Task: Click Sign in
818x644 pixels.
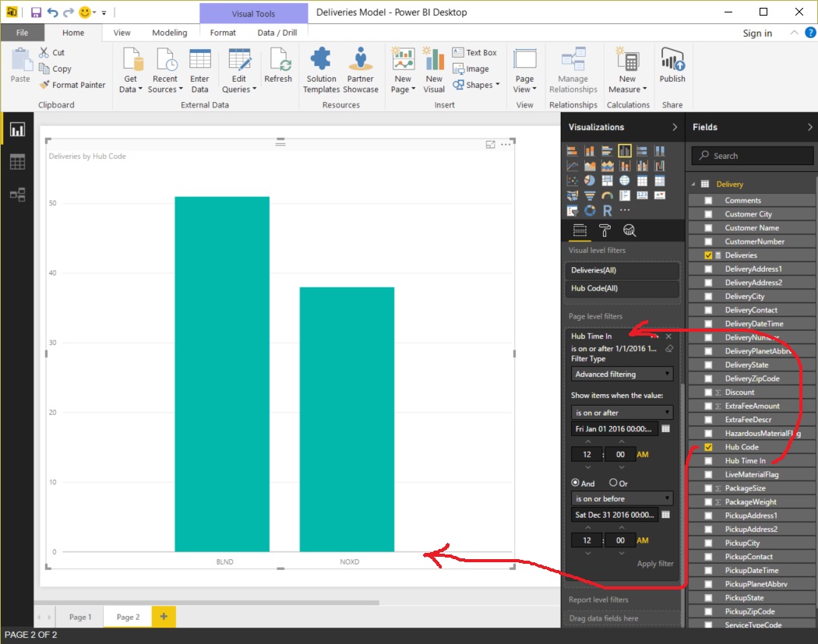Action: pyautogui.click(x=757, y=33)
